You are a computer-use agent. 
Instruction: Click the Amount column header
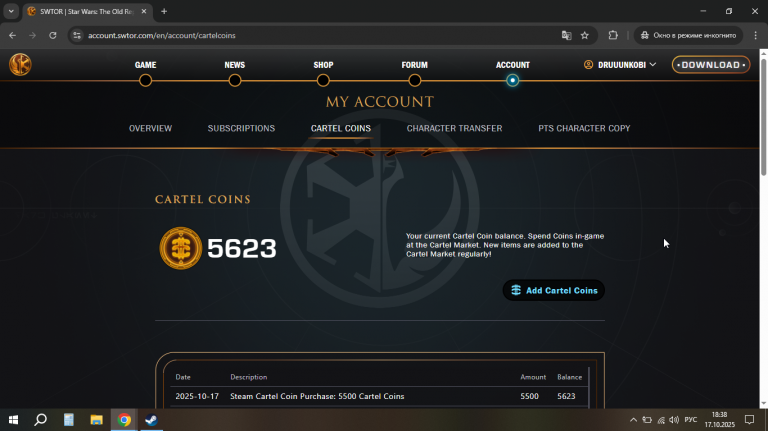[533, 377]
